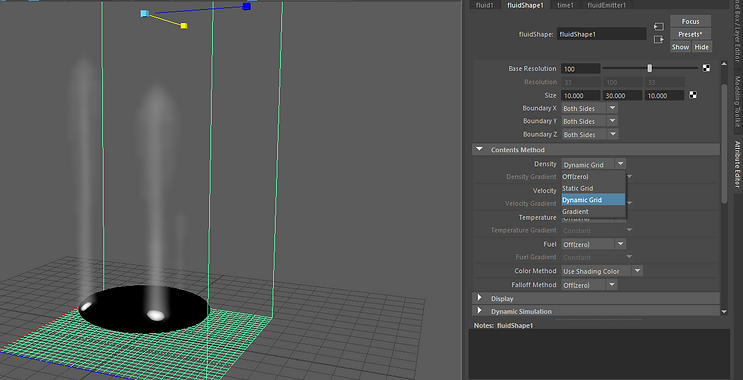Click the input connection icon beside fluidShape1
Screen dimensions: 743x380
pos(659,27)
